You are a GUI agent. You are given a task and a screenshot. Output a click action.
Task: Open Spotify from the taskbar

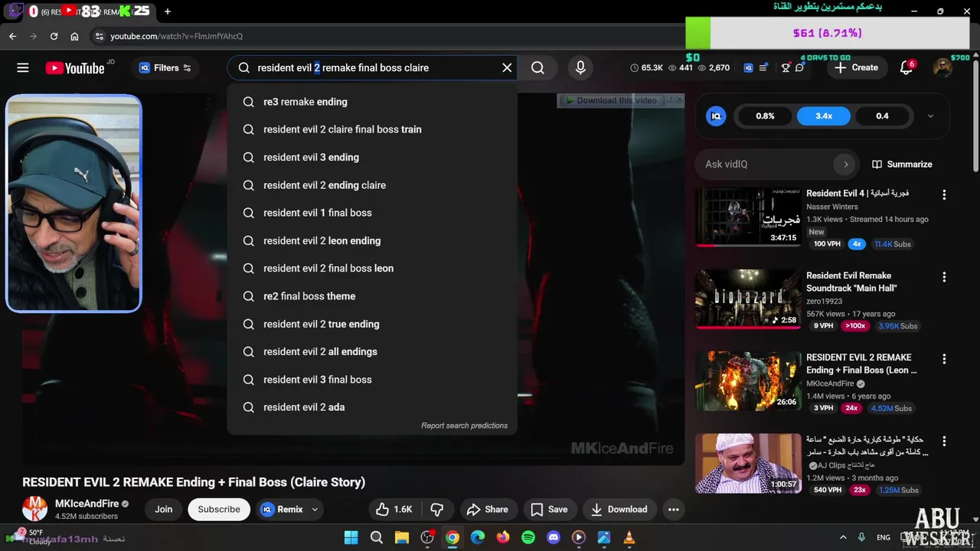(528, 538)
